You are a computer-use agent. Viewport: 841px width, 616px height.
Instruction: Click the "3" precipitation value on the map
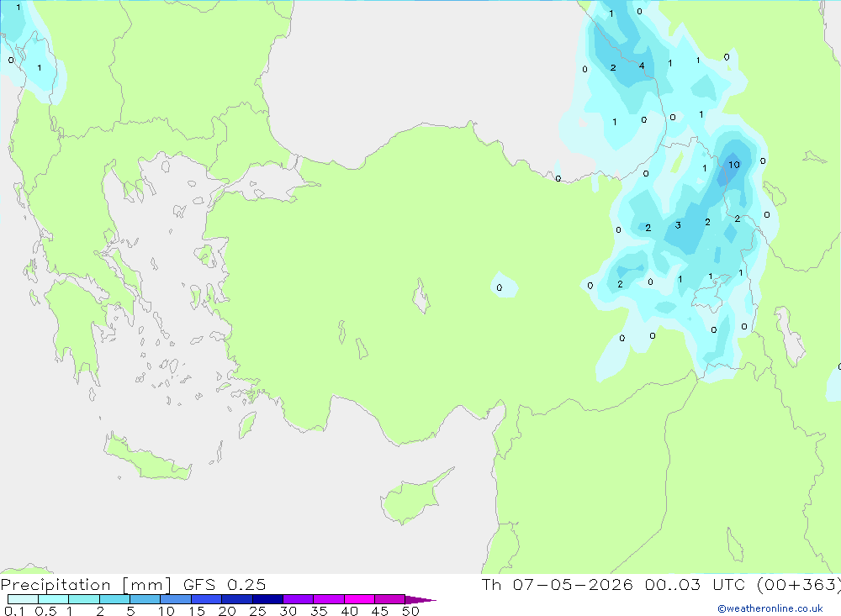678,225
